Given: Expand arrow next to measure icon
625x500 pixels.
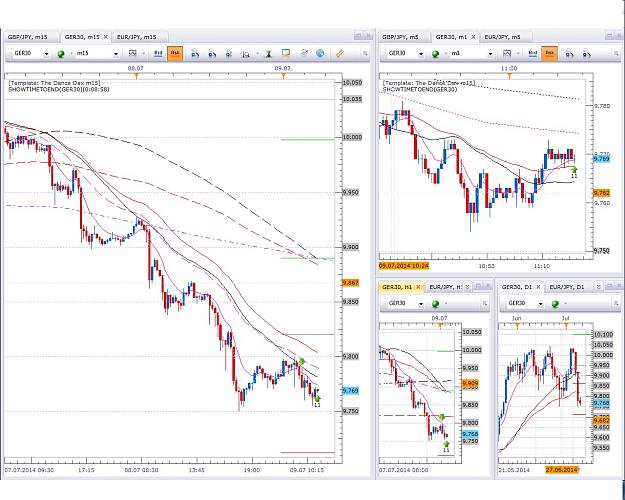Looking at the screenshot, I should coord(257,54).
